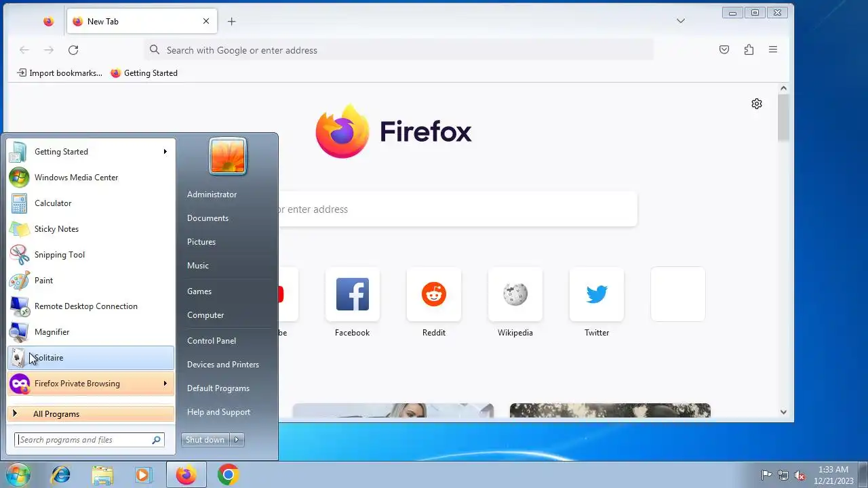The height and width of the screenshot is (488, 868).
Task: Open shut down options arrow
Action: pos(237,440)
